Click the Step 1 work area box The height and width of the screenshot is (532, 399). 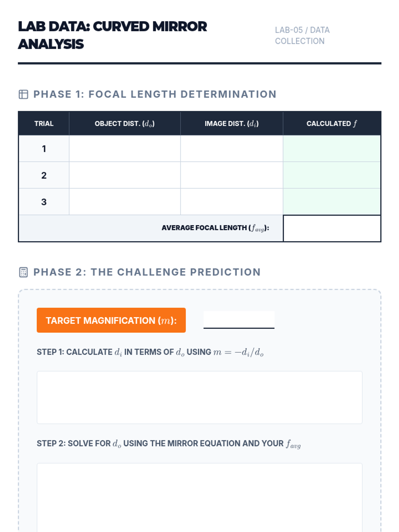[x=199, y=397]
